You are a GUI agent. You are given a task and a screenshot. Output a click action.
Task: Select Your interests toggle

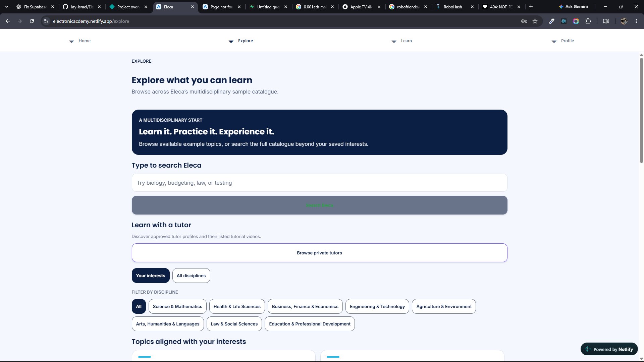click(x=151, y=276)
